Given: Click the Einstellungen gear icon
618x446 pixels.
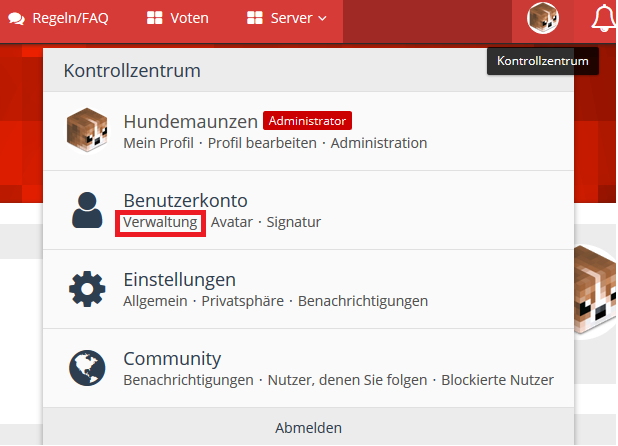Looking at the screenshot, I should (87, 289).
